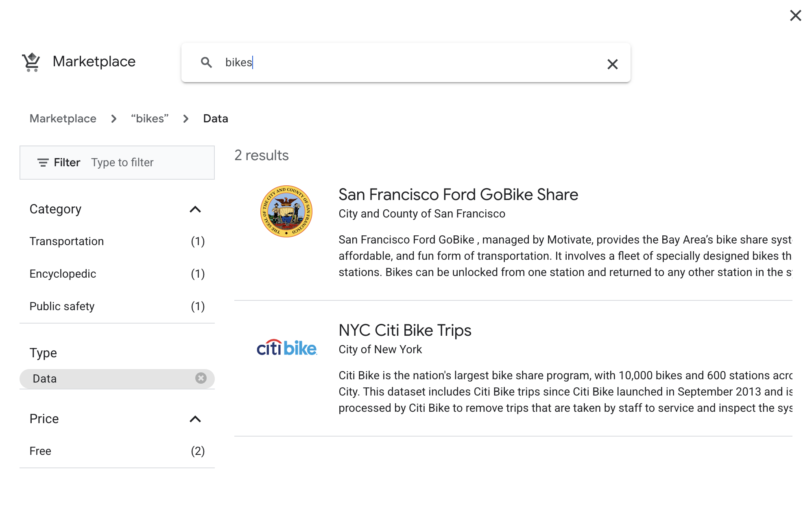Click the Category section heading
812x526 pixels.
[x=56, y=209]
